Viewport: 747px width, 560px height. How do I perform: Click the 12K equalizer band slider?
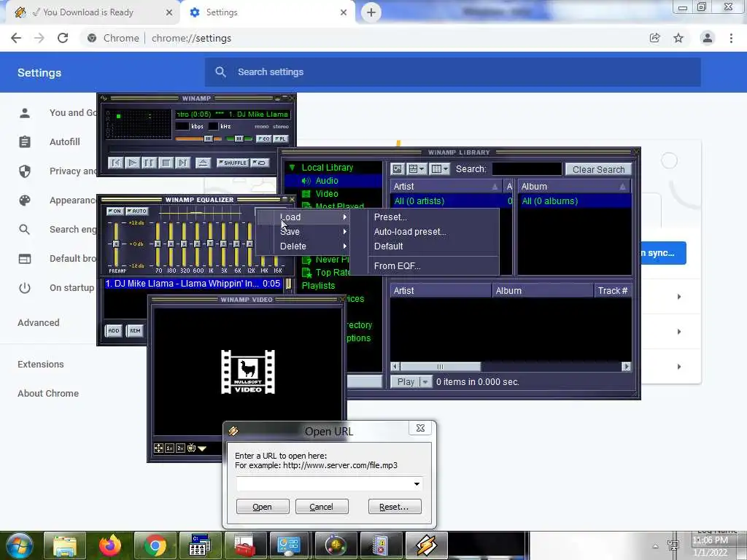[x=249, y=244]
